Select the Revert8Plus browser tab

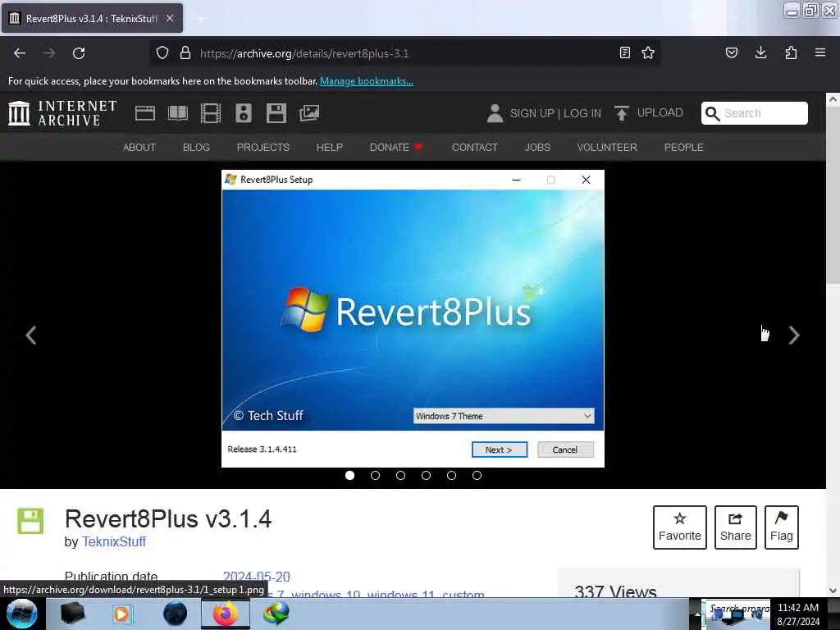click(x=92, y=18)
